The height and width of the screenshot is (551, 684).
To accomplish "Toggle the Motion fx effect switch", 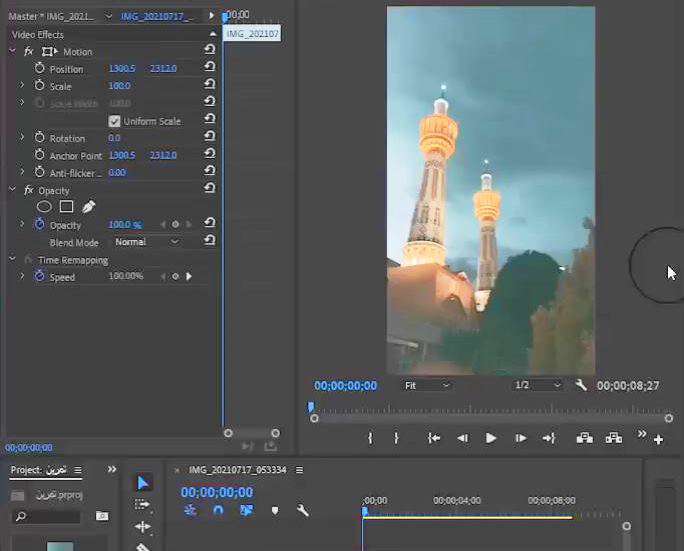I will pyautogui.click(x=29, y=51).
